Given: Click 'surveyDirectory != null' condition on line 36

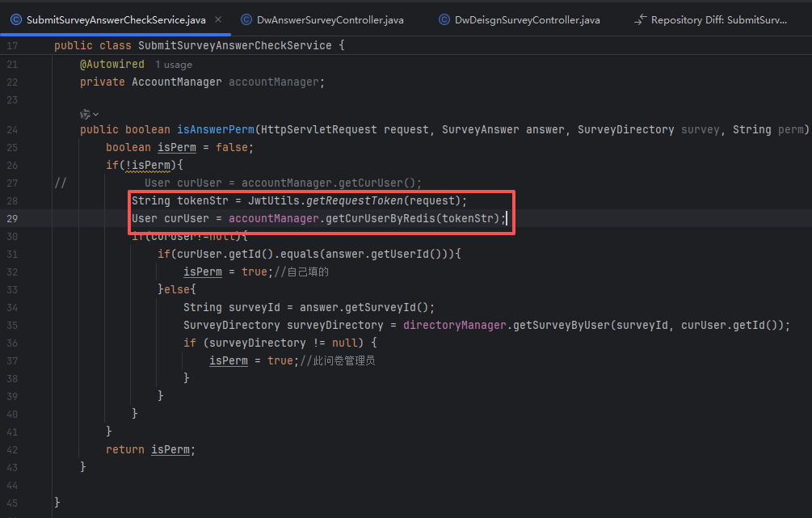Looking at the screenshot, I should [284, 343].
